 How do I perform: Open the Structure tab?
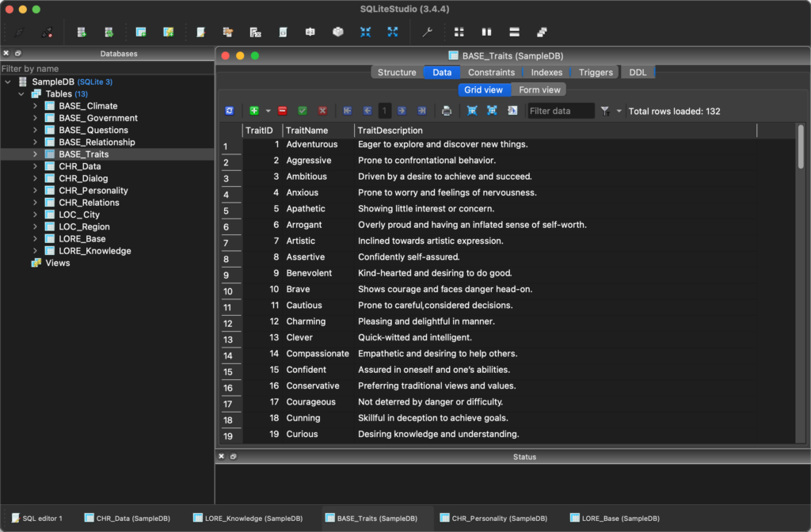pyautogui.click(x=397, y=72)
